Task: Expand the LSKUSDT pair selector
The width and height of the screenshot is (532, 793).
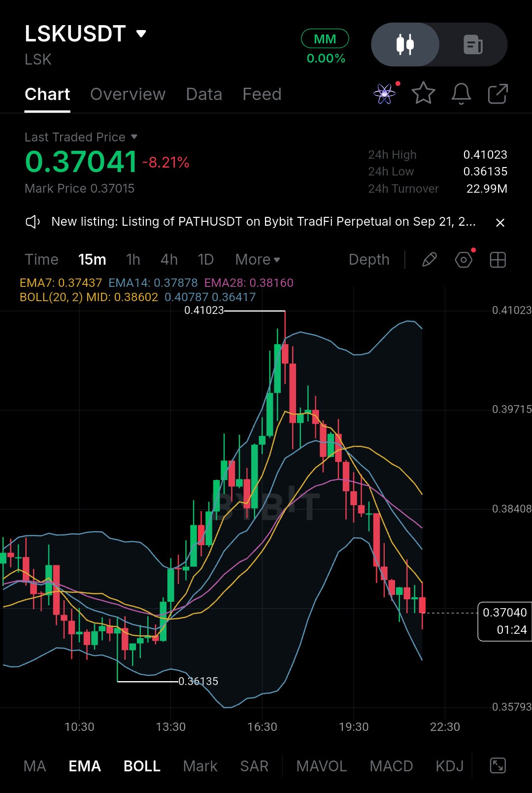Action: tap(141, 34)
